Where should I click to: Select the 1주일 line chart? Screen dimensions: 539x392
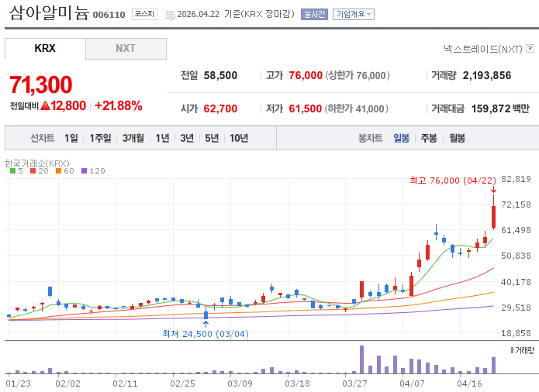(100, 138)
